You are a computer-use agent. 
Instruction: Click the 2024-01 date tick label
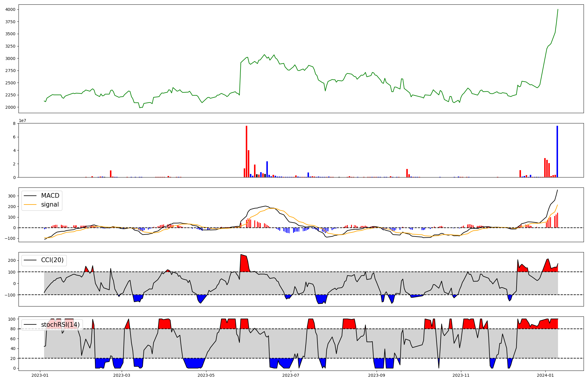(546, 375)
